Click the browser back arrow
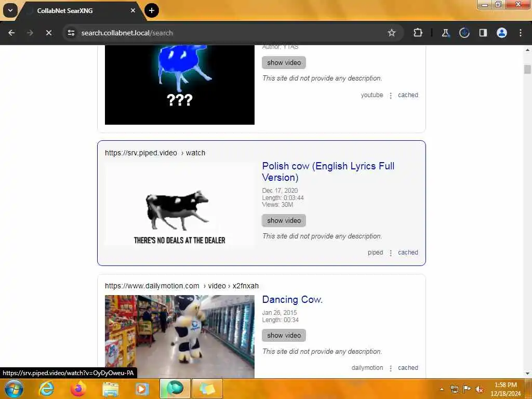The image size is (532, 399). (11, 33)
